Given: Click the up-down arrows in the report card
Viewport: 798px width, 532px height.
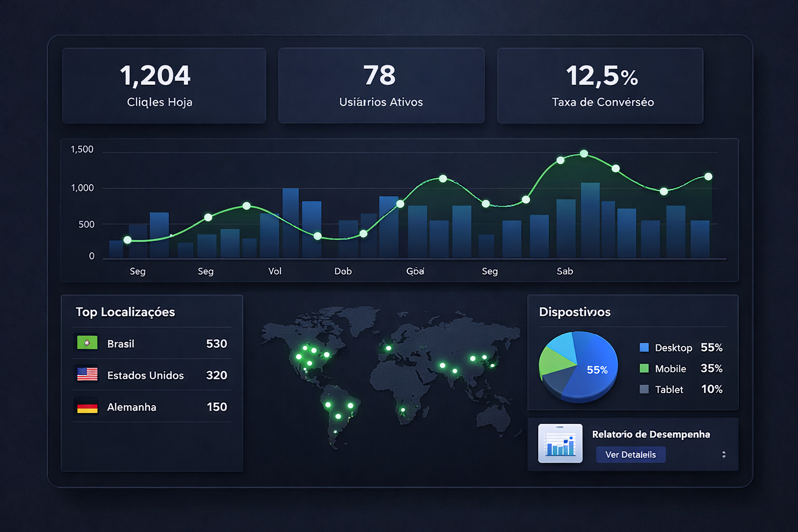Looking at the screenshot, I should coord(724,455).
